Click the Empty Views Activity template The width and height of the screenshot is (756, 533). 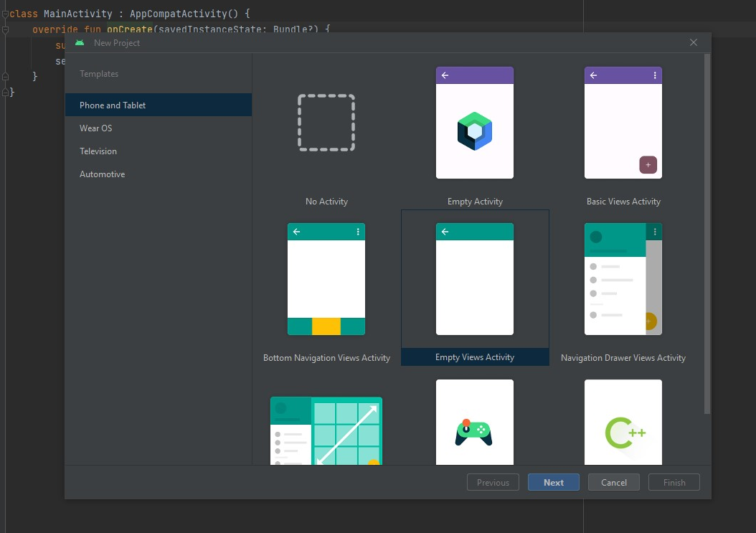click(474, 279)
